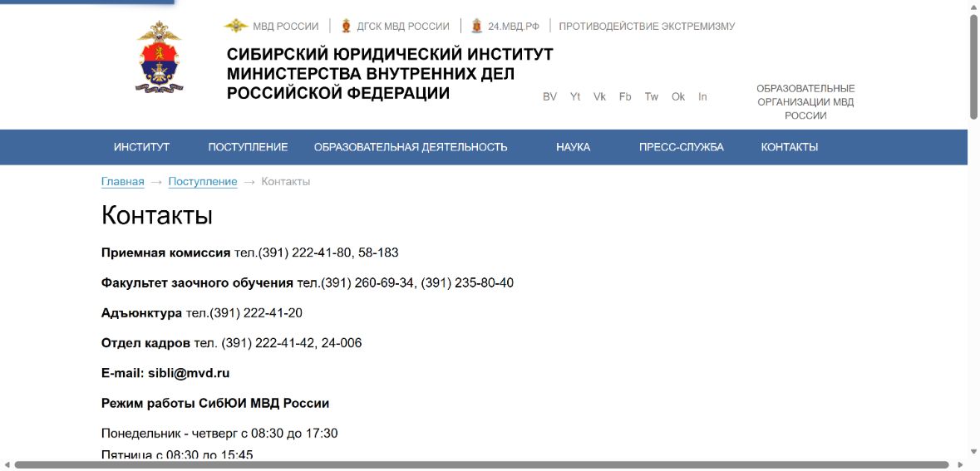Click the МВД России eagle emblem icon
This screenshot has width=980, height=471.
click(x=236, y=27)
